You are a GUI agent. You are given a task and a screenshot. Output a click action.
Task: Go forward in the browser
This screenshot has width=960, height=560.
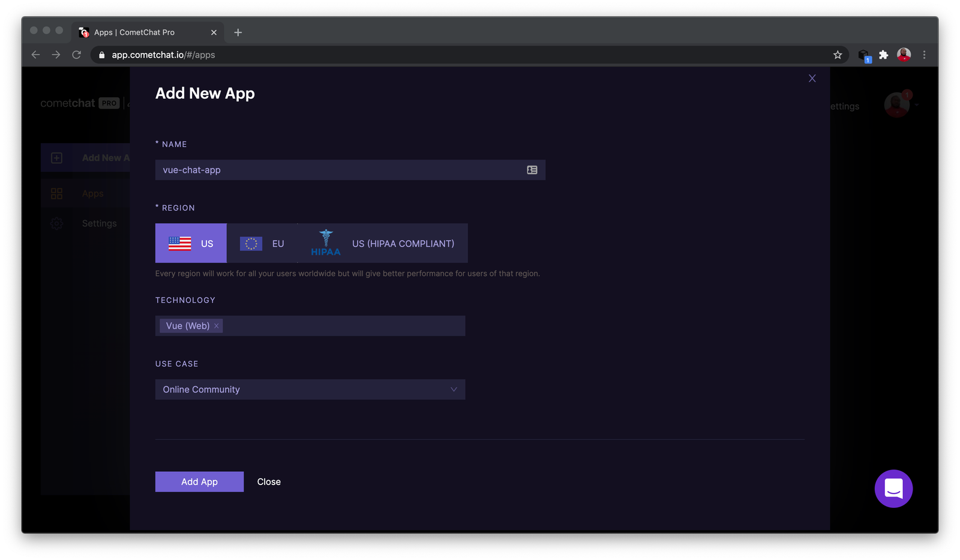coord(56,55)
